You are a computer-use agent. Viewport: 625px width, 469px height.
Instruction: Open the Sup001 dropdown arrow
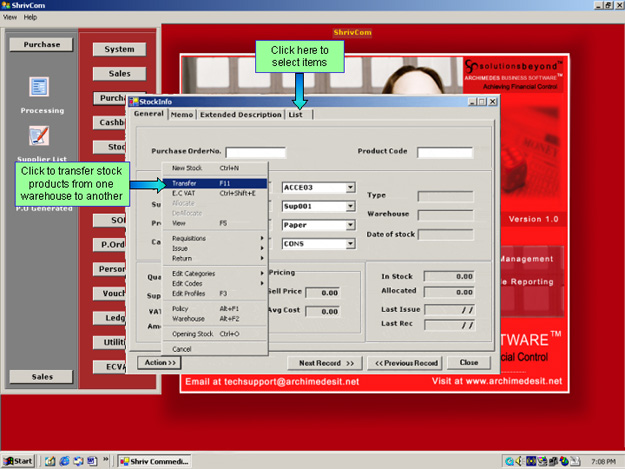[350, 206]
